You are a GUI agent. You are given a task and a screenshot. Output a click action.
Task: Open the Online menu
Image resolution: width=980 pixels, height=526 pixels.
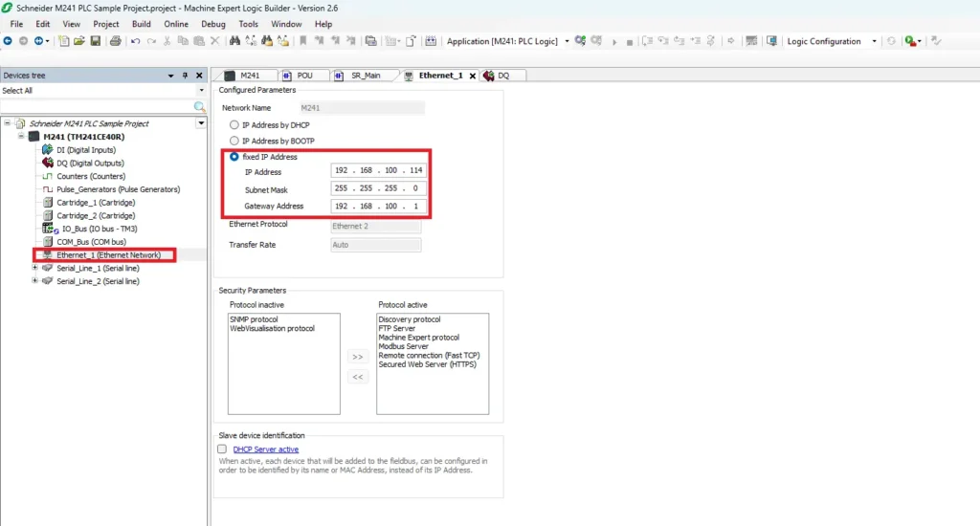tap(176, 24)
